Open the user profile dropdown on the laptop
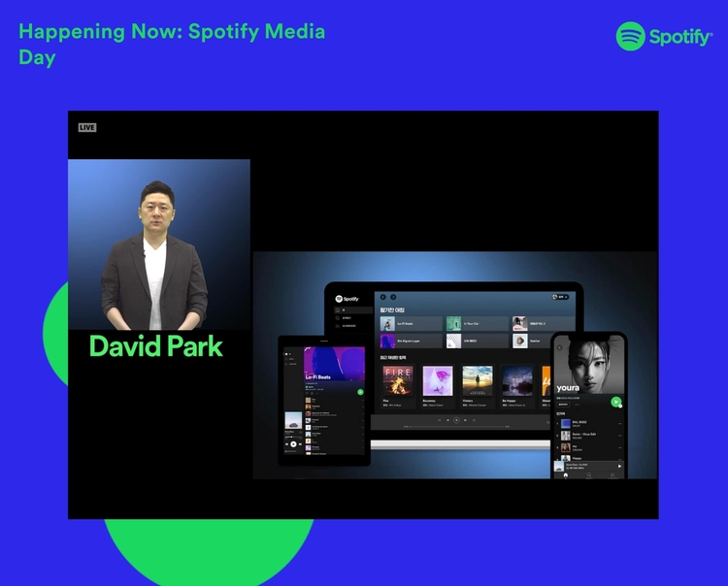728x586 pixels. (x=560, y=297)
